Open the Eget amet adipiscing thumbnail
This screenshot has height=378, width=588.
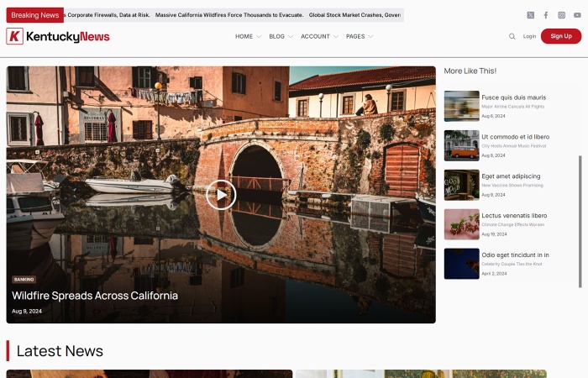click(462, 185)
